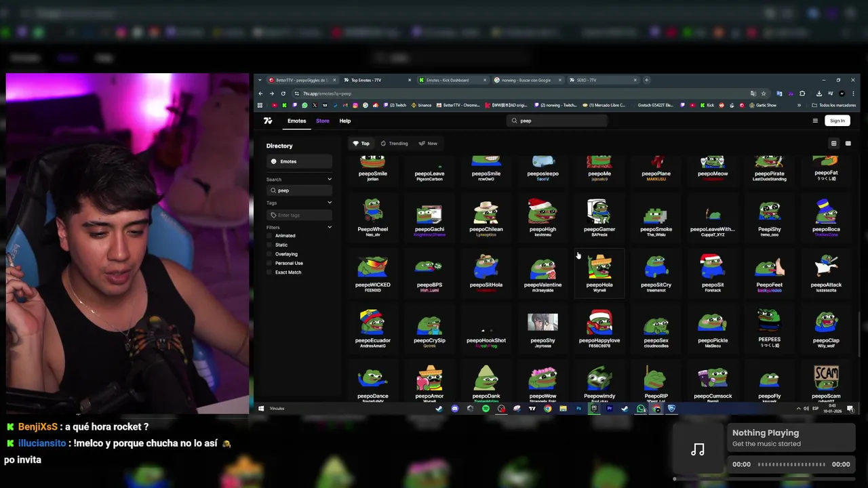The width and height of the screenshot is (868, 488).
Task: Open the peepoGamer emote
Action: coord(599,217)
